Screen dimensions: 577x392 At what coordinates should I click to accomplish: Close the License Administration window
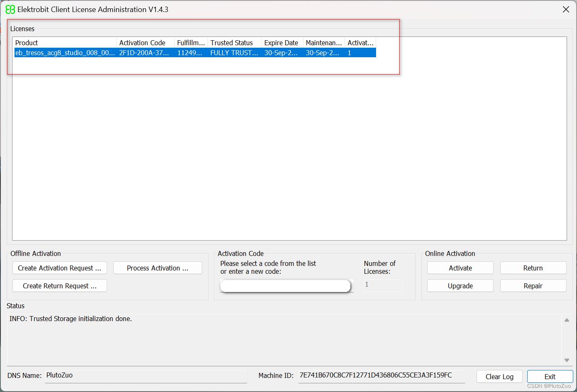(x=566, y=10)
